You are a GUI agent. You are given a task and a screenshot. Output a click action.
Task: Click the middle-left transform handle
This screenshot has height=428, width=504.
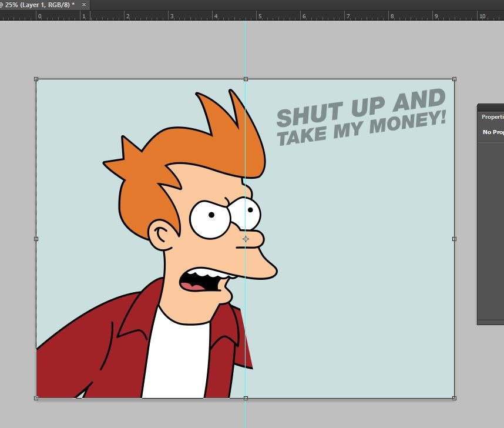(x=36, y=239)
